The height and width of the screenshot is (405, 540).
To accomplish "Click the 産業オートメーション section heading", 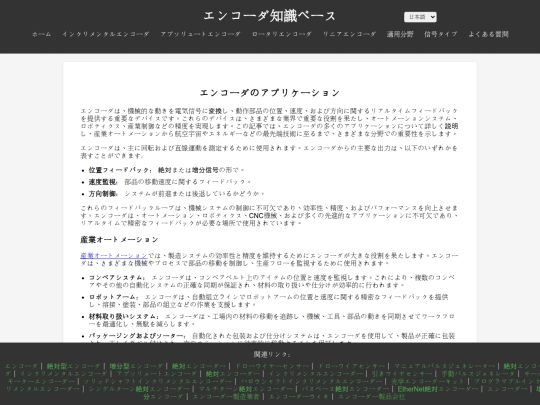I will (119, 239).
